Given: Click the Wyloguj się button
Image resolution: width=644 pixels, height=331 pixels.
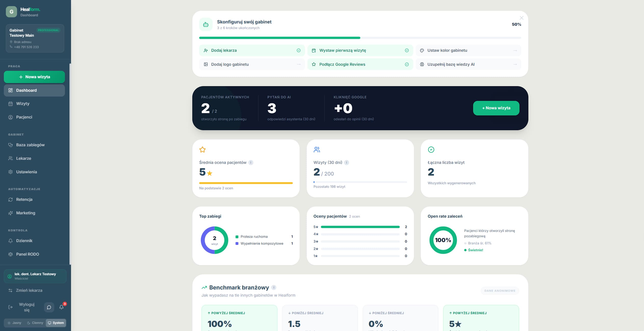Looking at the screenshot, I should (22, 307).
